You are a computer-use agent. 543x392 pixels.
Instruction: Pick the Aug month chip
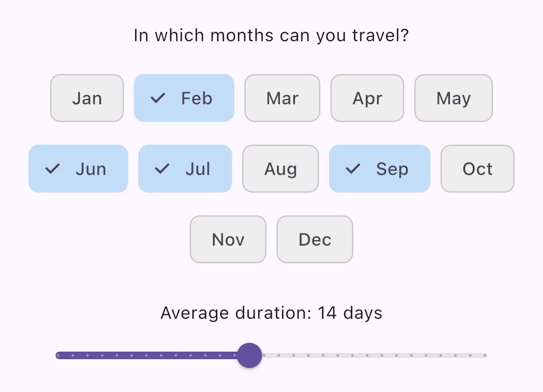pos(280,169)
